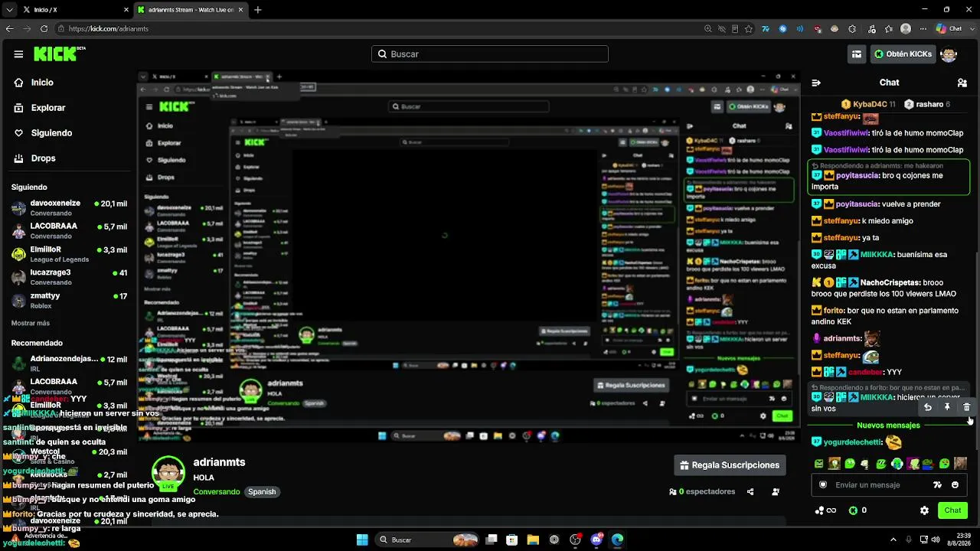
Task: Select the adrianmts Stream browser tab
Action: 190,10
